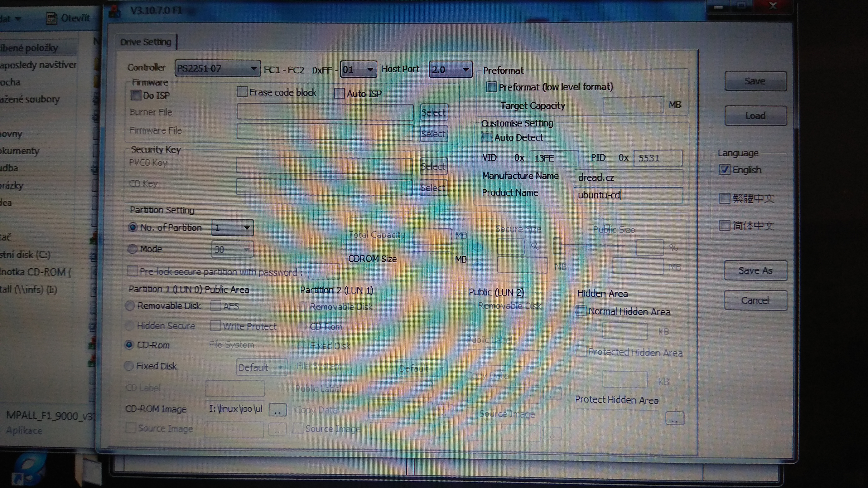The width and height of the screenshot is (868, 488).
Task: Choose the Mode radio button
Action: pos(132,249)
